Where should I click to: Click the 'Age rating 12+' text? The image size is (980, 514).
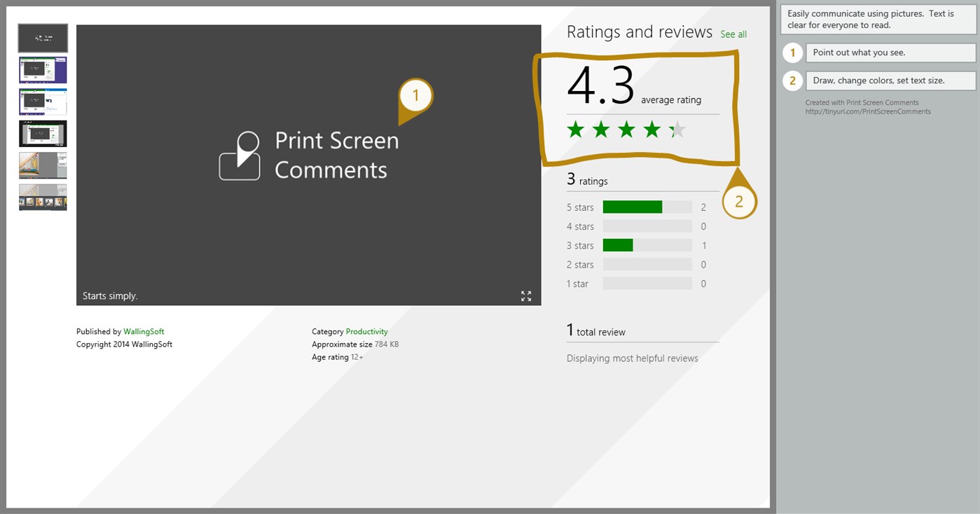click(338, 357)
